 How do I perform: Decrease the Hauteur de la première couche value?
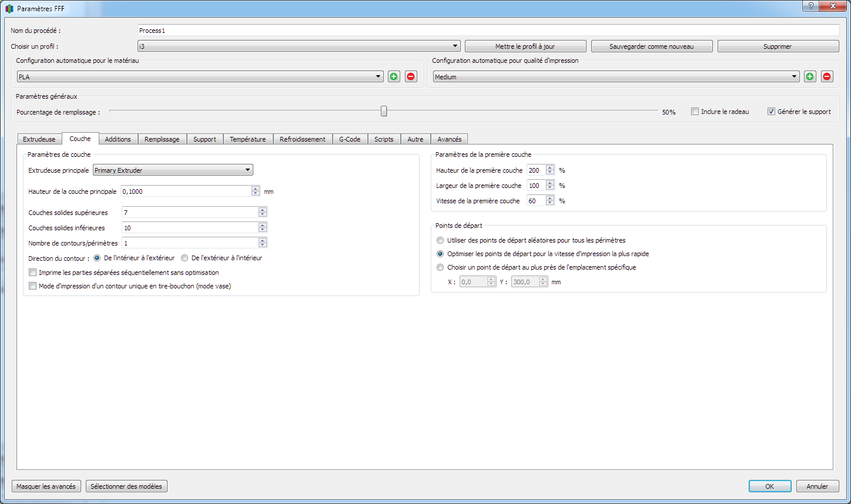[x=550, y=173]
